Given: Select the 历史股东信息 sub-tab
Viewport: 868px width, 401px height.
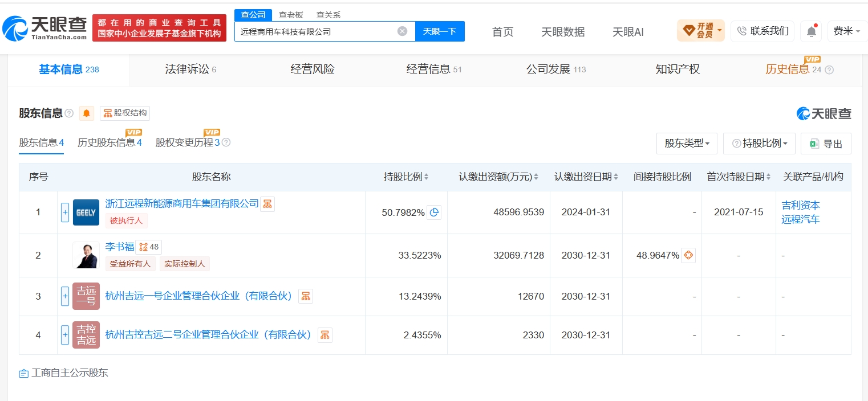Looking at the screenshot, I should 109,142.
